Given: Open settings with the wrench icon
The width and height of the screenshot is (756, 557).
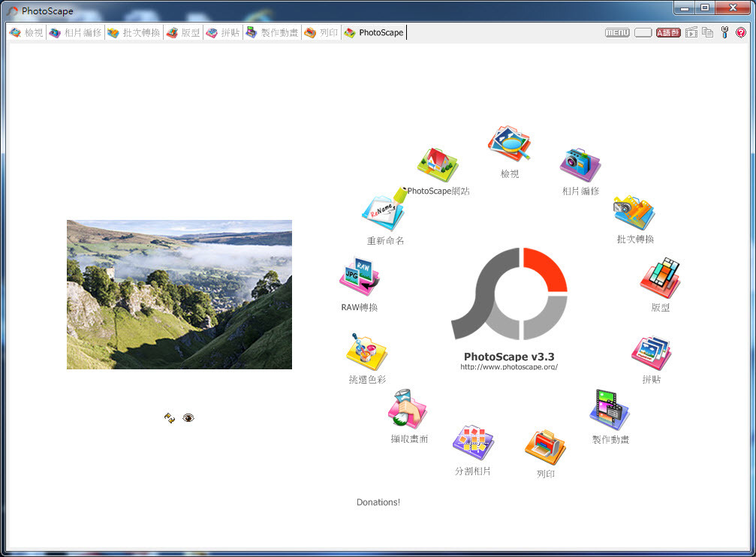Looking at the screenshot, I should point(724,32).
